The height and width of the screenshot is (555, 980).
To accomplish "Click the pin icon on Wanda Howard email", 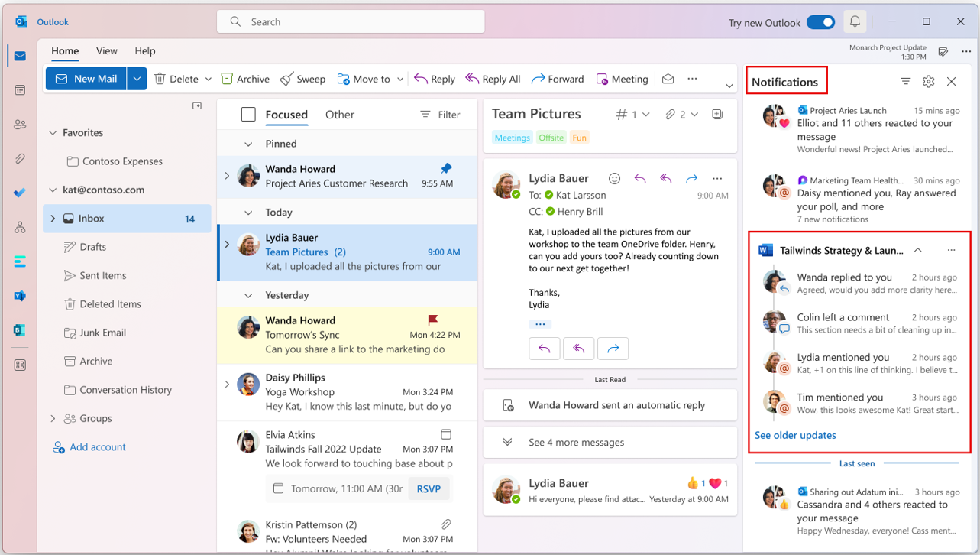I will tap(446, 168).
